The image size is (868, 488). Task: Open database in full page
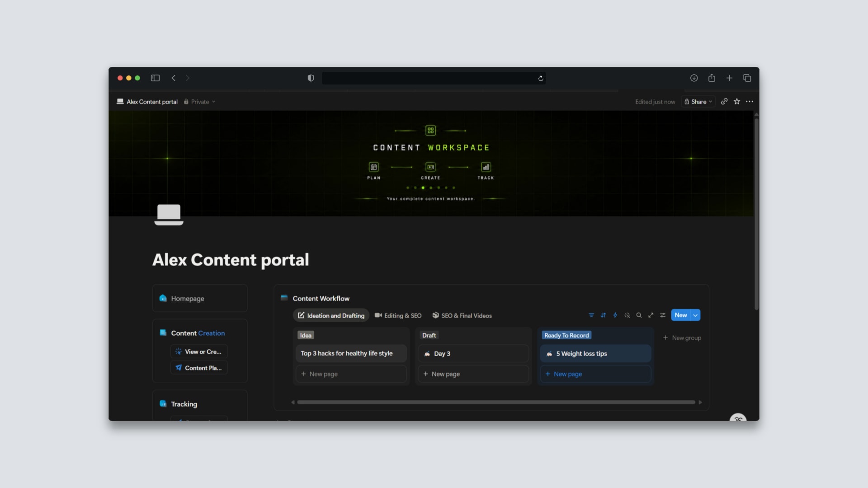(651, 315)
